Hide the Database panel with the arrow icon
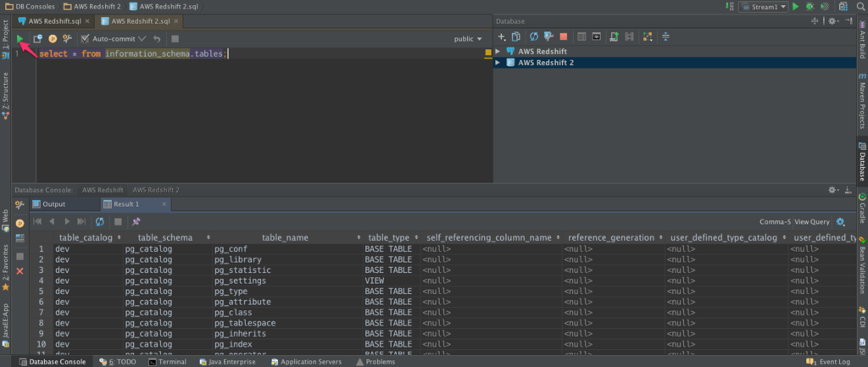 point(849,21)
